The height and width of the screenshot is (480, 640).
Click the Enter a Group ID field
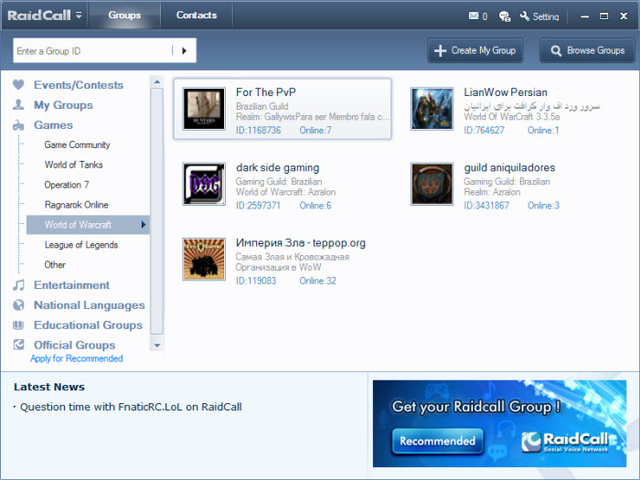pos(93,51)
